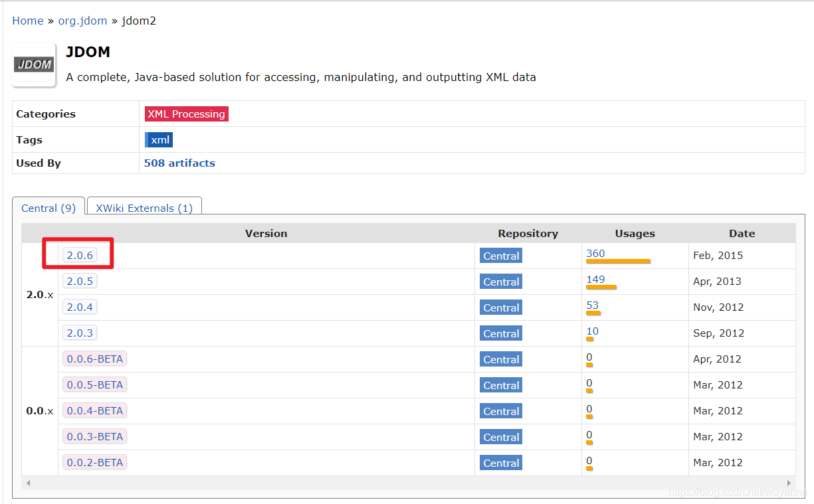814x504 pixels.
Task: Open version 0.0.5-BETA
Action: pos(95,385)
